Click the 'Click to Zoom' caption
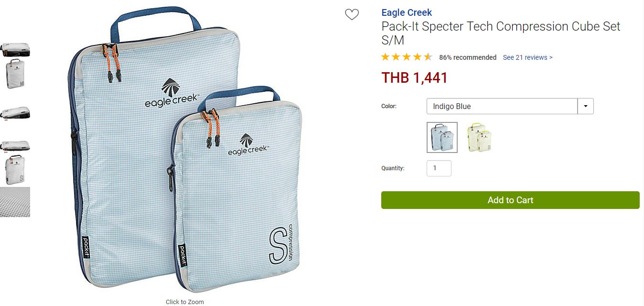Viewport: 644px width, 306px height. pos(185,302)
